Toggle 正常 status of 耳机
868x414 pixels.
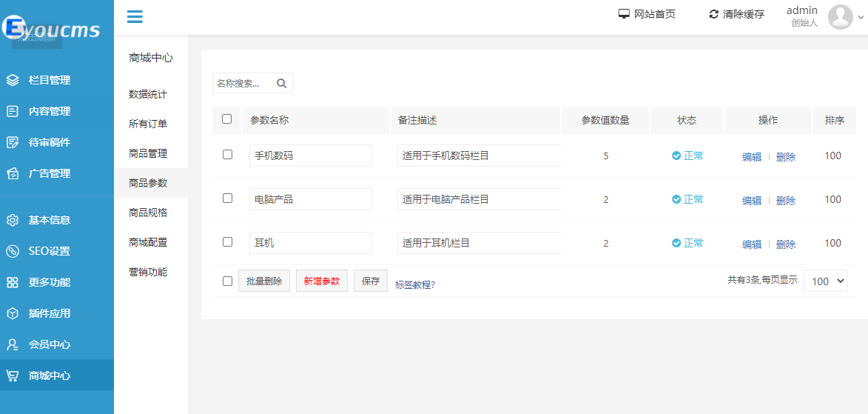coord(687,243)
